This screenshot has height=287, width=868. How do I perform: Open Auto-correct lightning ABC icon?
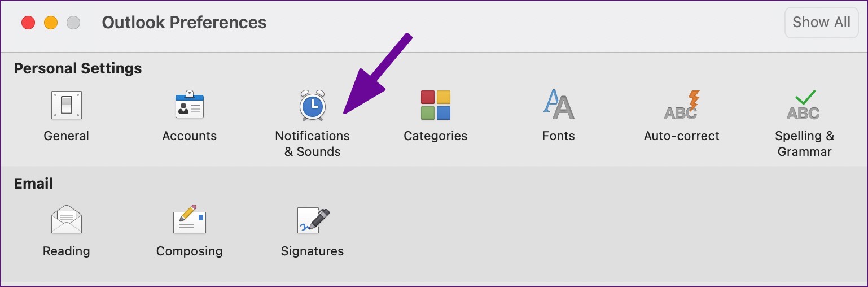tap(681, 105)
